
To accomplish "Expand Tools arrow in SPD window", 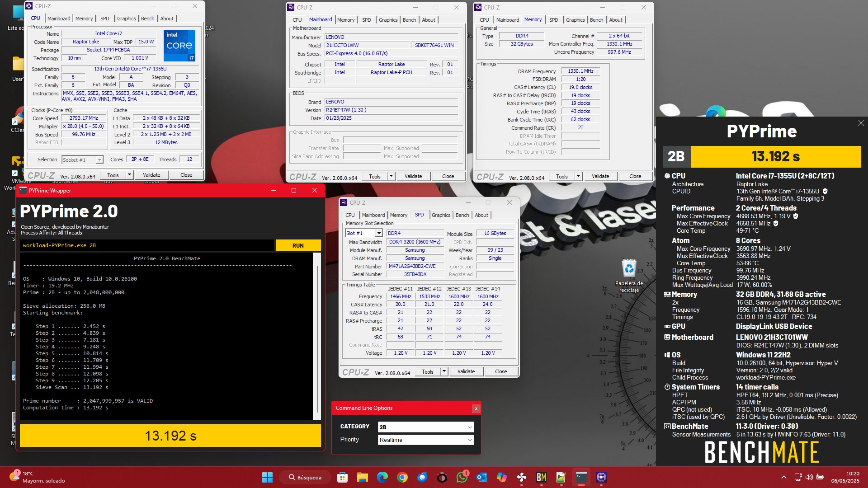I will [444, 371].
